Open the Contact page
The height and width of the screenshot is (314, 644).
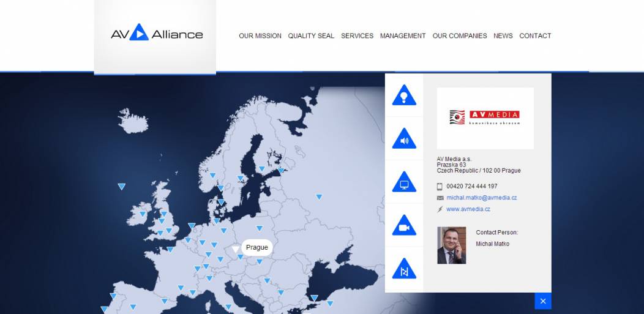point(535,36)
